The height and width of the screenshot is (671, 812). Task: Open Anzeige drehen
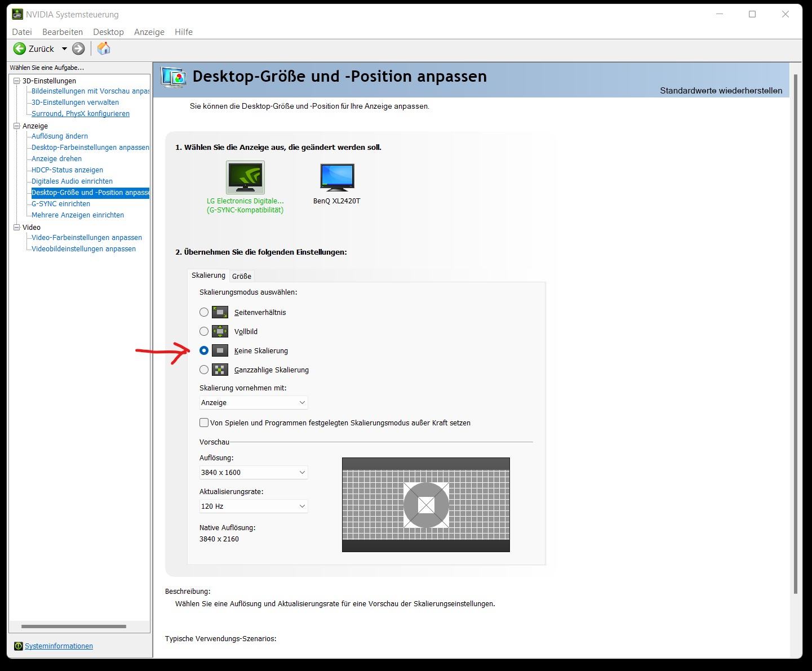click(x=56, y=159)
